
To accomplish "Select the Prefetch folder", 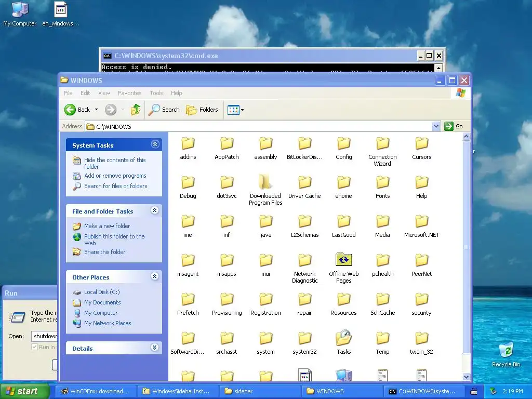I will pos(188,304).
